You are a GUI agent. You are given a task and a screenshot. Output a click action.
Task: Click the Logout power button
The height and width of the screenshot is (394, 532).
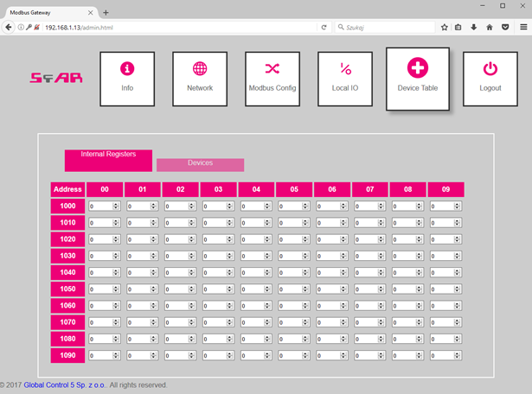(490, 78)
